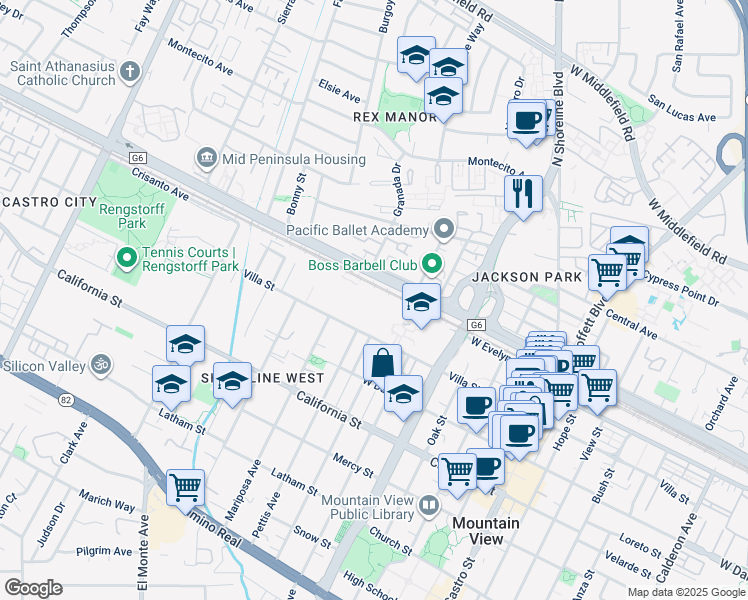The height and width of the screenshot is (600, 748).
Task: Select the Snow St street label
Action: click(x=312, y=537)
